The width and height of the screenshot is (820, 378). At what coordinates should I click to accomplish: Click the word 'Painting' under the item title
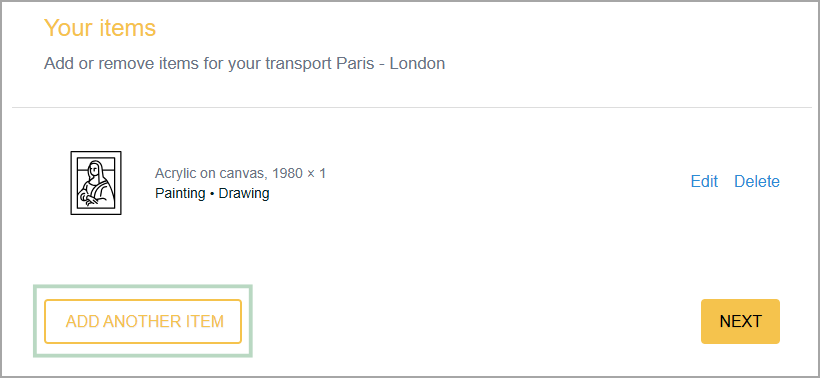pyautogui.click(x=180, y=193)
